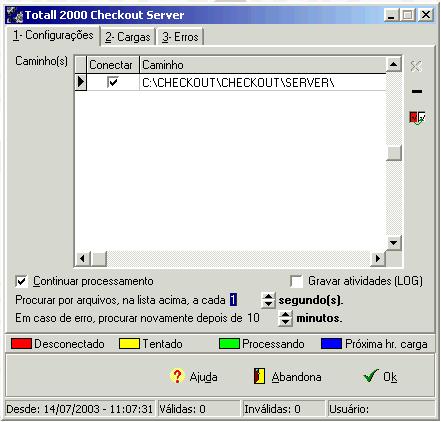Viewport: 441px width, 422px height.
Task: Click the question mark Ajuda icon
Action: [x=177, y=376]
